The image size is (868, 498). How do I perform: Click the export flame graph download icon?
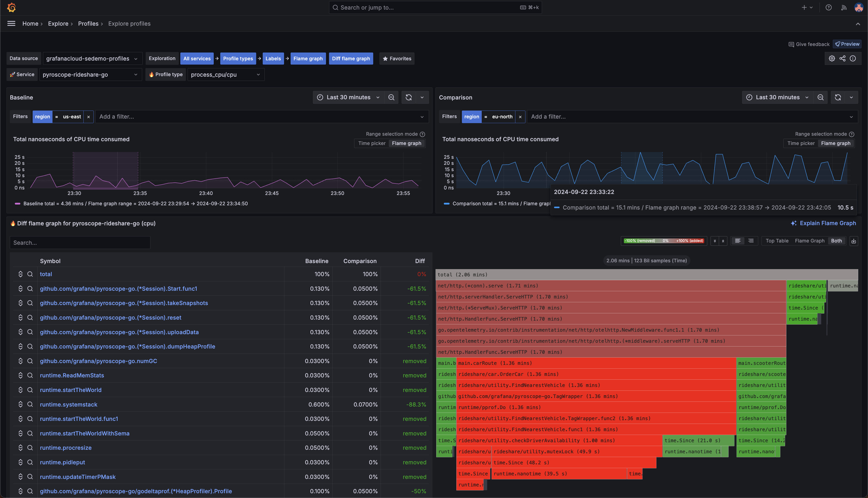click(x=854, y=241)
